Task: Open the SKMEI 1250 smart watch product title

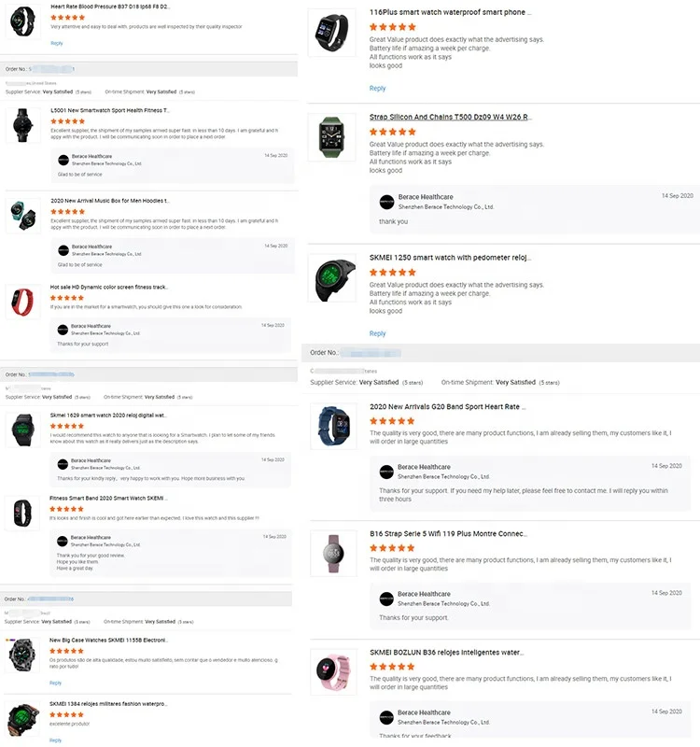Action: (x=449, y=258)
